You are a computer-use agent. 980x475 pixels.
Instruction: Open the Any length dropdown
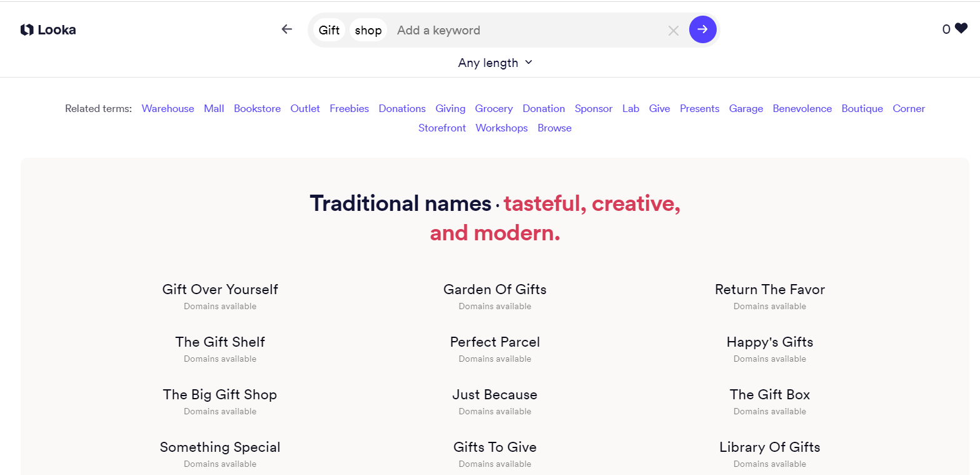[x=495, y=63]
